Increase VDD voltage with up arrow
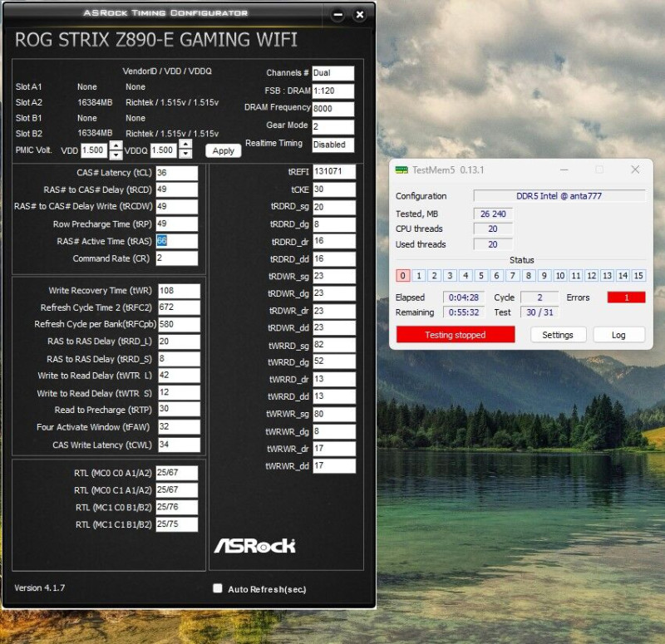This screenshot has height=644, width=665. pyautogui.click(x=116, y=146)
